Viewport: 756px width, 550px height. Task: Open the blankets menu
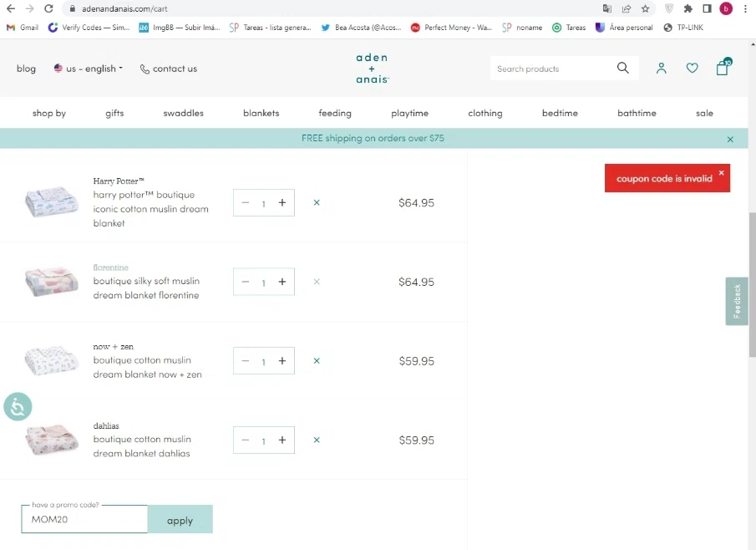(261, 113)
